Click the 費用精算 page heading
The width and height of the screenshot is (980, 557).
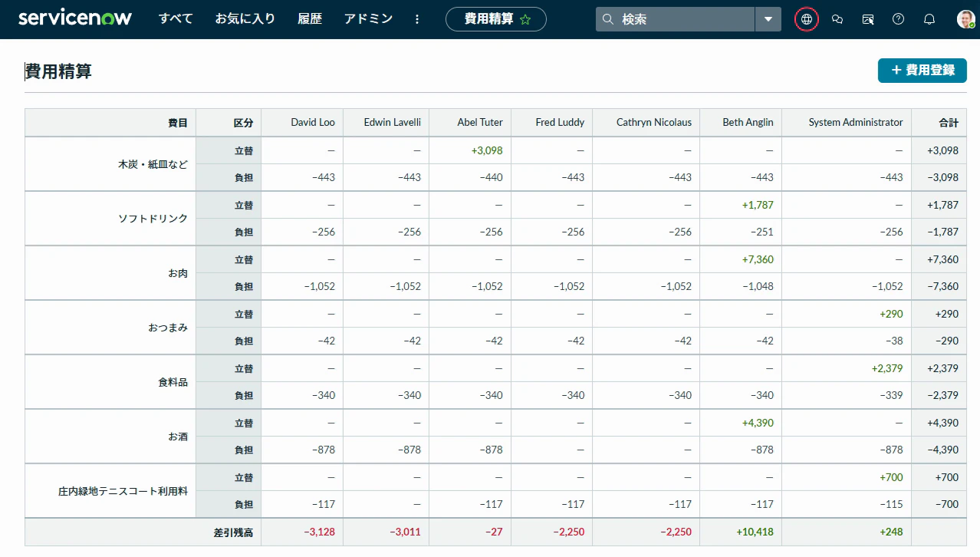[x=58, y=71]
